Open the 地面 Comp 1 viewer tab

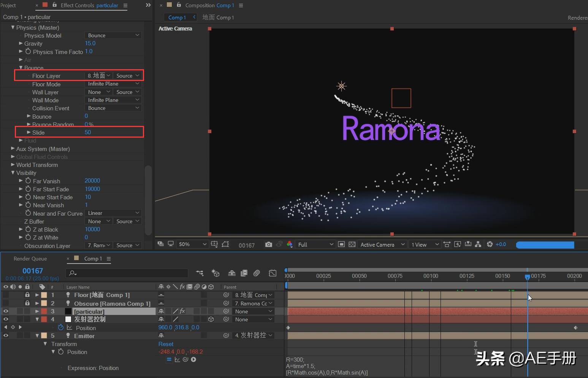pos(218,17)
